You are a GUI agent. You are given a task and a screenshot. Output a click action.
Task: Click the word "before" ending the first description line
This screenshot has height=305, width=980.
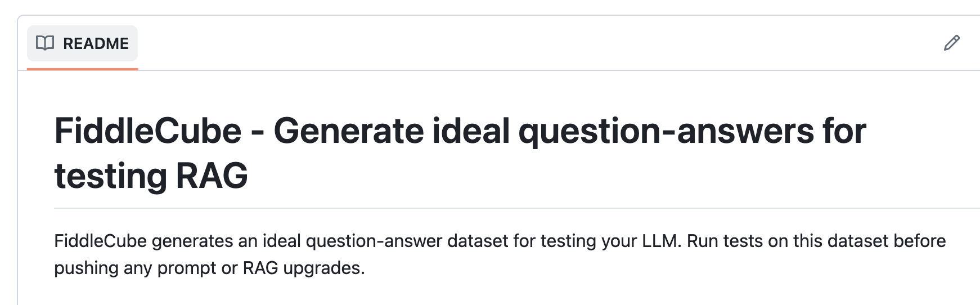pos(920,241)
